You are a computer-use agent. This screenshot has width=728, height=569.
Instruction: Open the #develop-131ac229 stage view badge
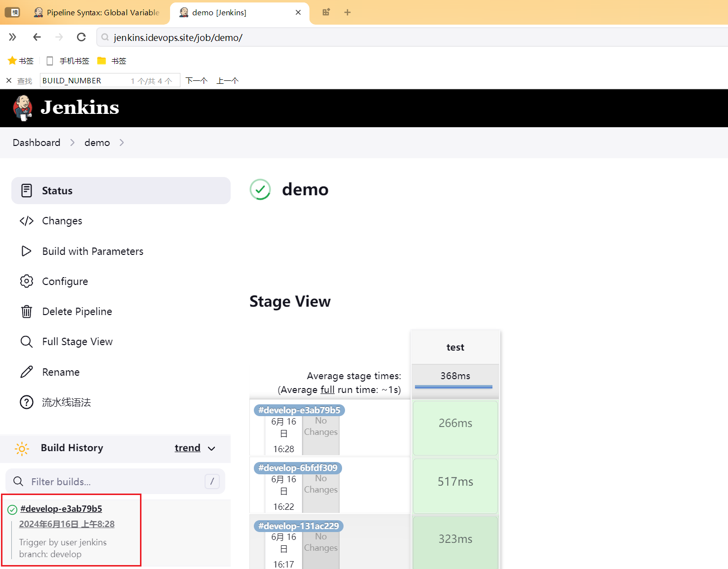[x=299, y=526]
